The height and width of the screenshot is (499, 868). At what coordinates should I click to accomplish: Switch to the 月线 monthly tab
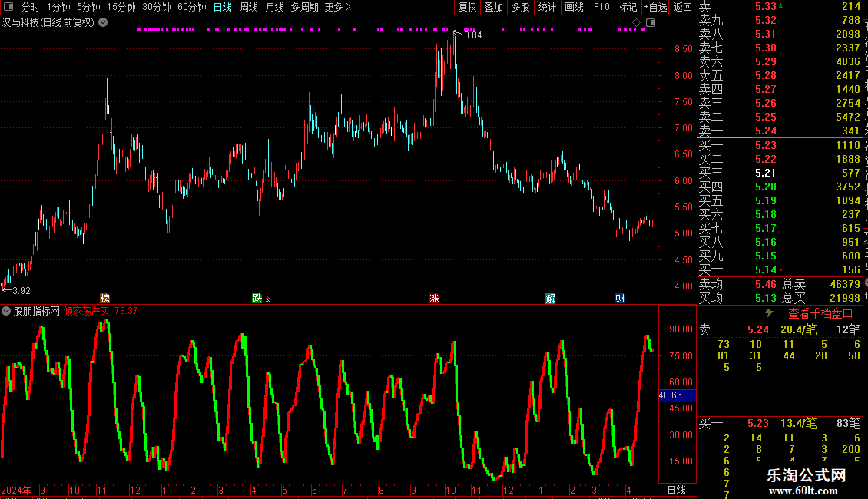pyautogui.click(x=274, y=7)
